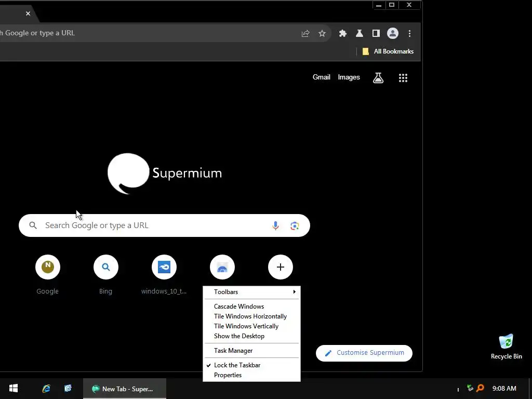Click the share page icon in address bar
The width and height of the screenshot is (532, 399).
pos(305,33)
